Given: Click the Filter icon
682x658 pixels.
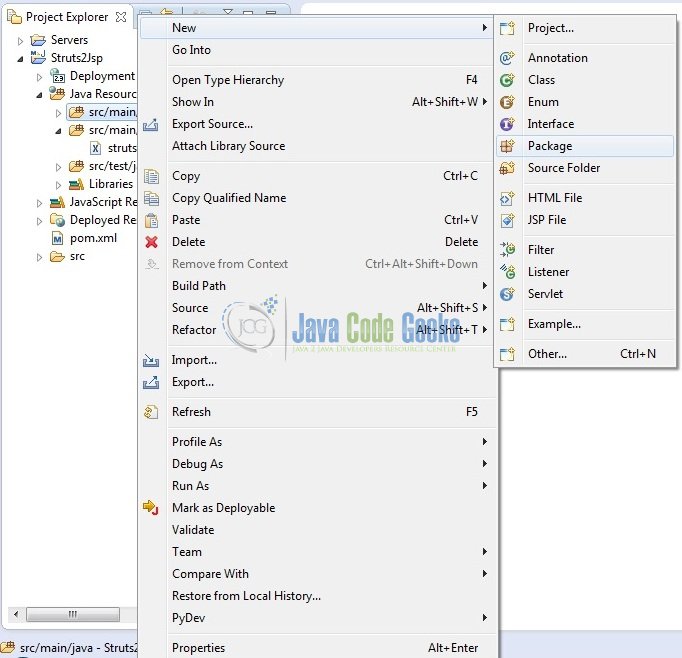Looking at the screenshot, I should (x=507, y=250).
